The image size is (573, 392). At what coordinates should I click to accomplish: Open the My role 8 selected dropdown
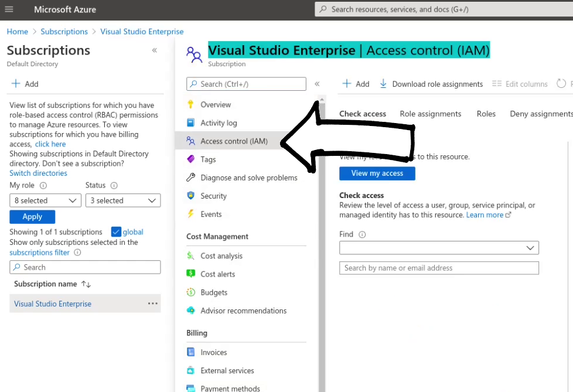[x=45, y=200]
